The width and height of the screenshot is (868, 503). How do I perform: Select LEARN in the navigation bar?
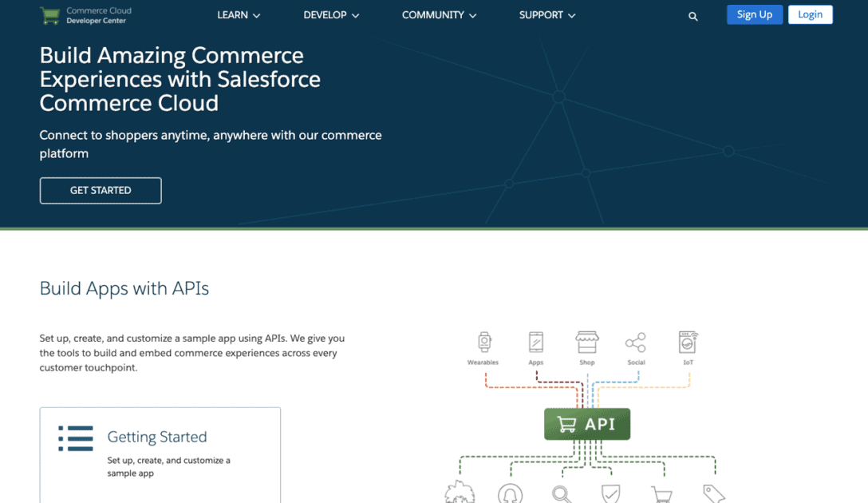[232, 14]
